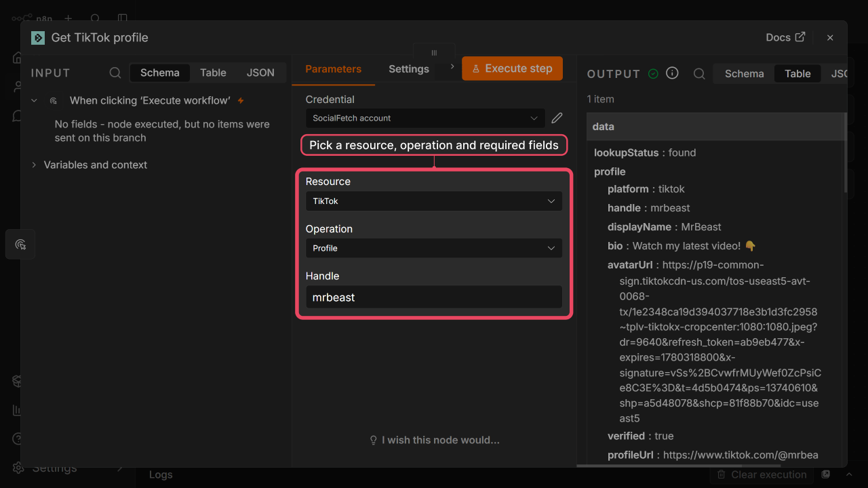Switch INPUT view to JSON
The width and height of the screenshot is (868, 488).
click(260, 73)
